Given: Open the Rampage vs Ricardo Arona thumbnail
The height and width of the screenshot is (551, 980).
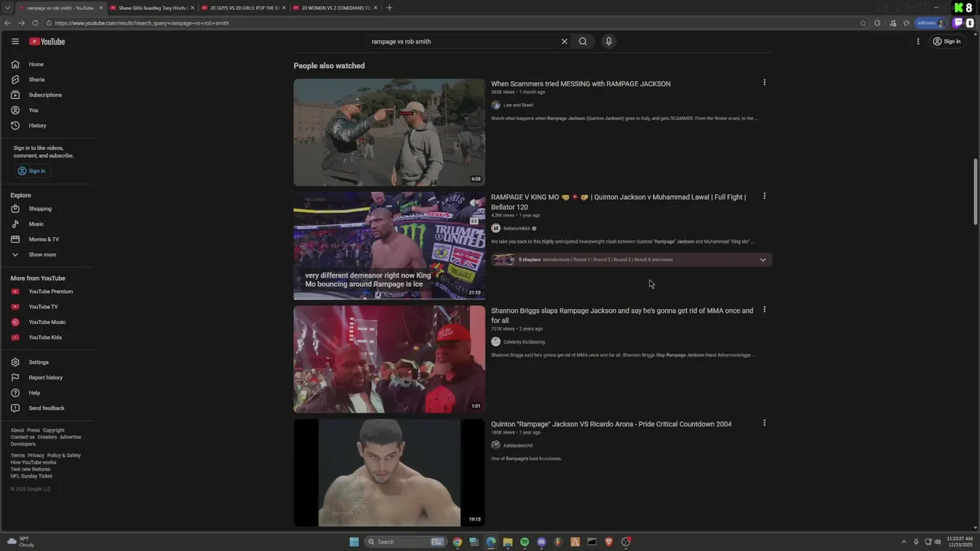Looking at the screenshot, I should point(389,472).
